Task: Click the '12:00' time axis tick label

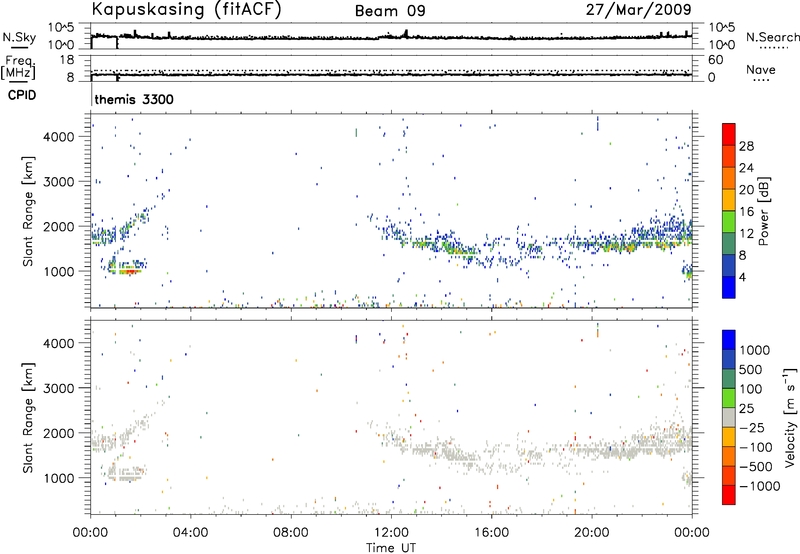Action: click(391, 533)
